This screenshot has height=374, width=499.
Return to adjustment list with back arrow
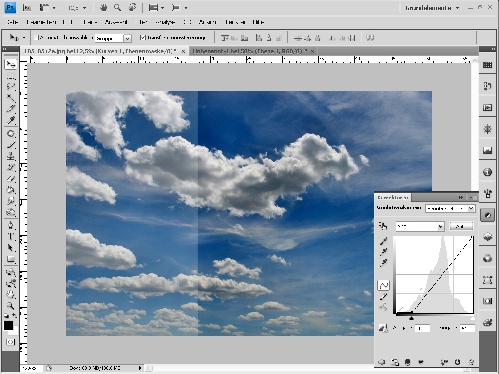pyautogui.click(x=382, y=362)
